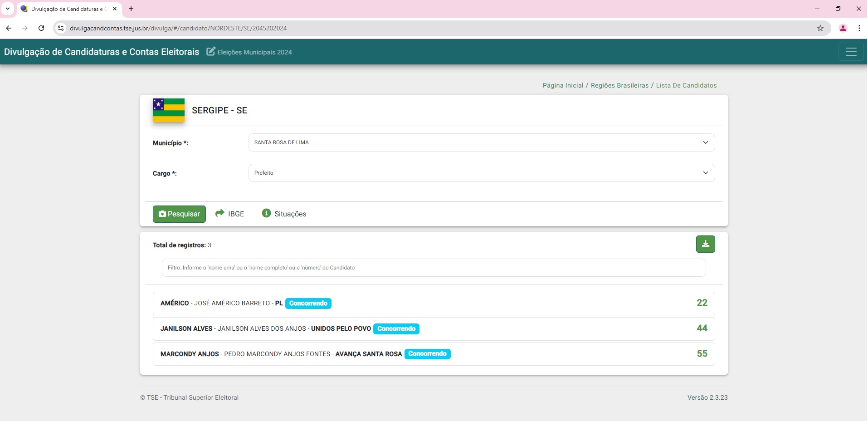This screenshot has width=868, height=421.
Task: Open the Situações info link
Action: tap(284, 214)
